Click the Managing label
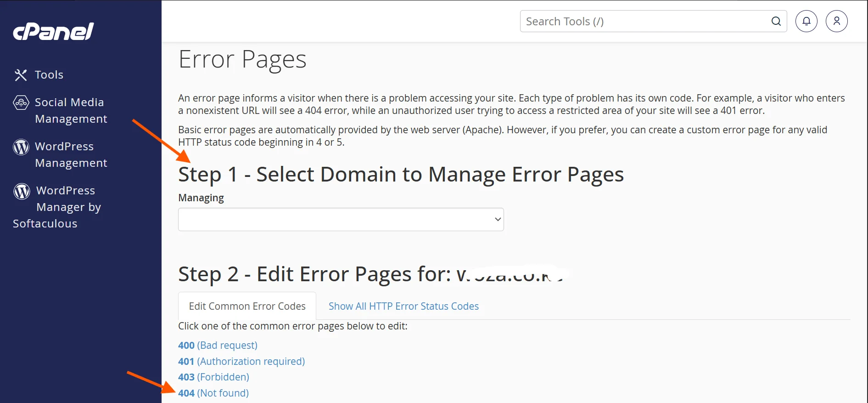The width and height of the screenshot is (868, 403). [201, 198]
